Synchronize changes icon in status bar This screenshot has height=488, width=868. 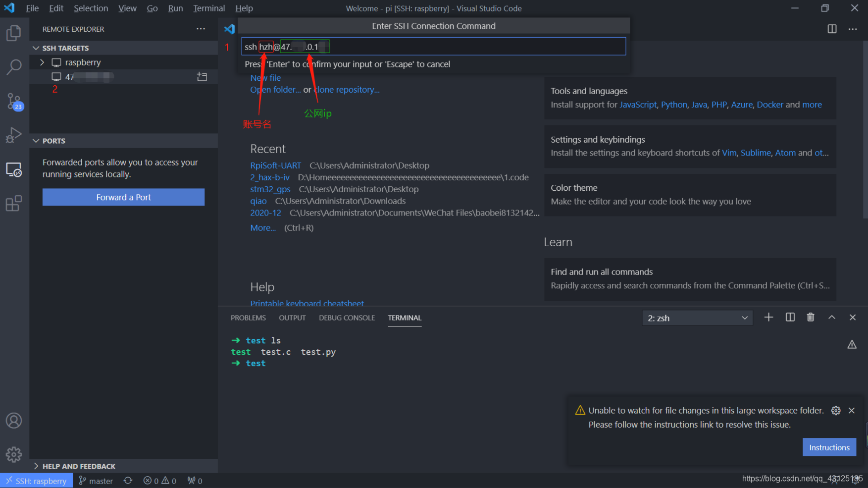coord(128,481)
